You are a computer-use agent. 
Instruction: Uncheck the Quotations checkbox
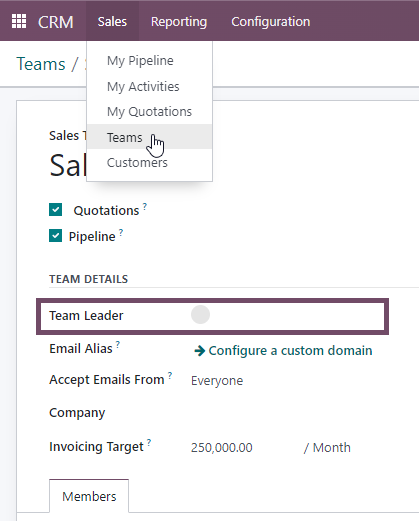point(55,210)
